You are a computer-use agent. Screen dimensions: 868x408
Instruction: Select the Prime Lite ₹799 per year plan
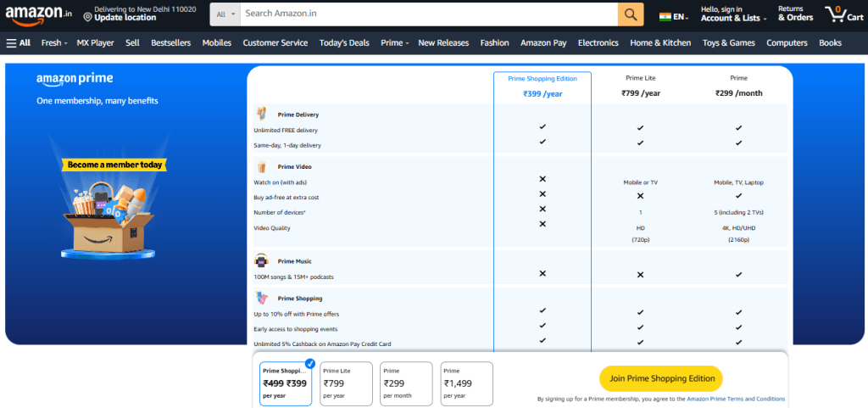click(x=346, y=383)
